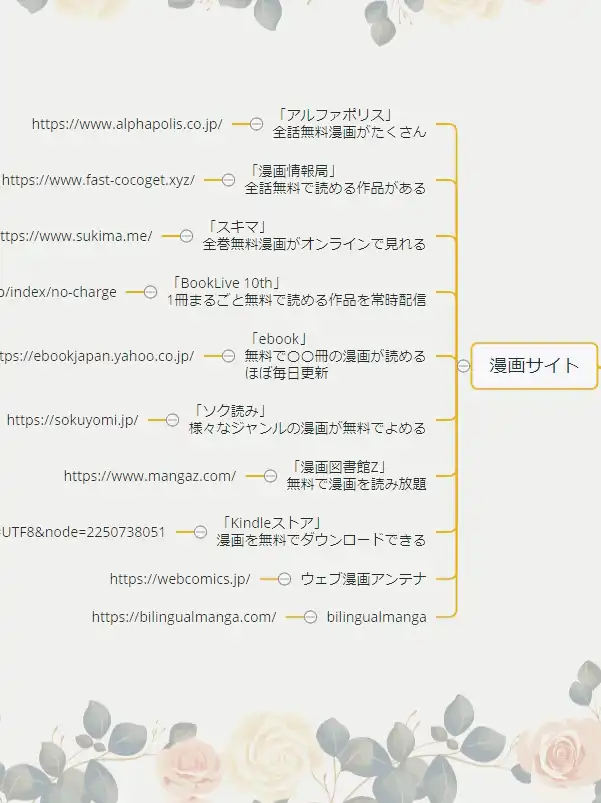
Task: Select the 漫画サイト central topic
Action: tap(534, 366)
